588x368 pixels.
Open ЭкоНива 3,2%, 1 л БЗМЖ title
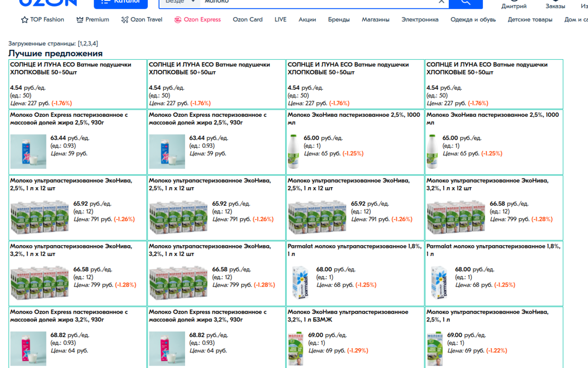pos(348,316)
